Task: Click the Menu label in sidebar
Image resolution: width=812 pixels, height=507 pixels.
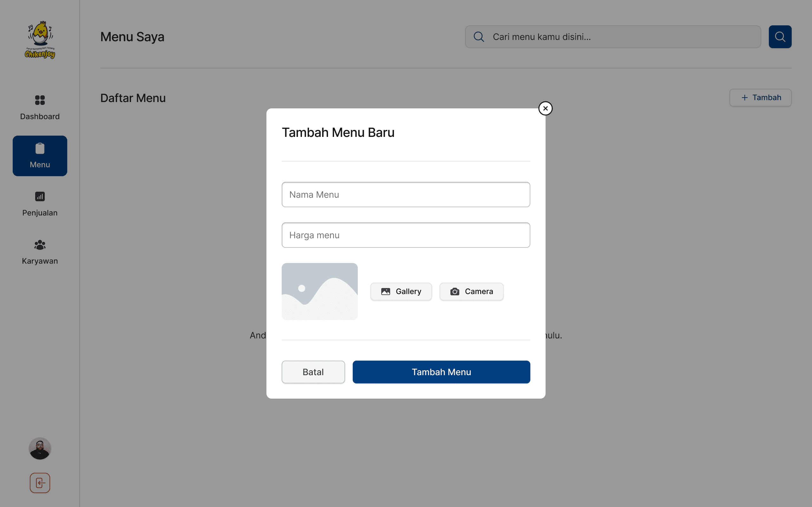Action: pyautogui.click(x=40, y=165)
